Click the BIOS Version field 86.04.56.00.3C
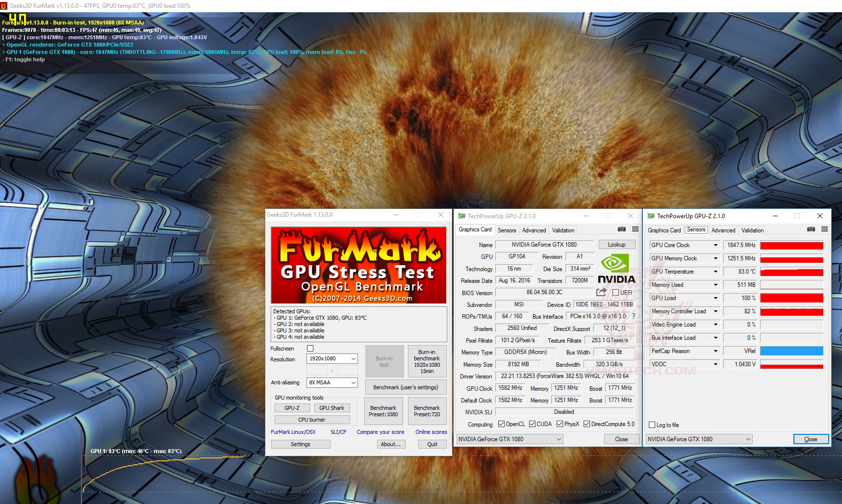 [x=544, y=292]
